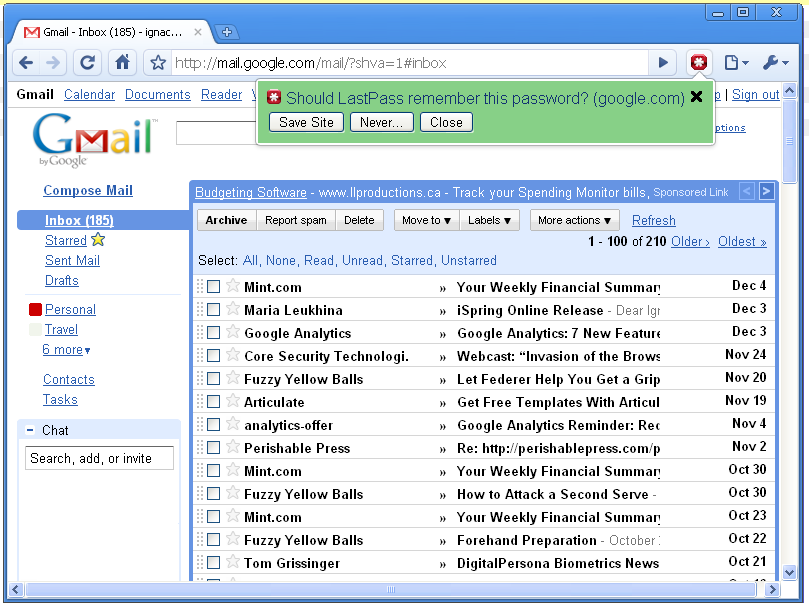The image size is (809, 607).
Task: Tick the checkbox for Mint.com Dec 4 email
Action: point(214,286)
